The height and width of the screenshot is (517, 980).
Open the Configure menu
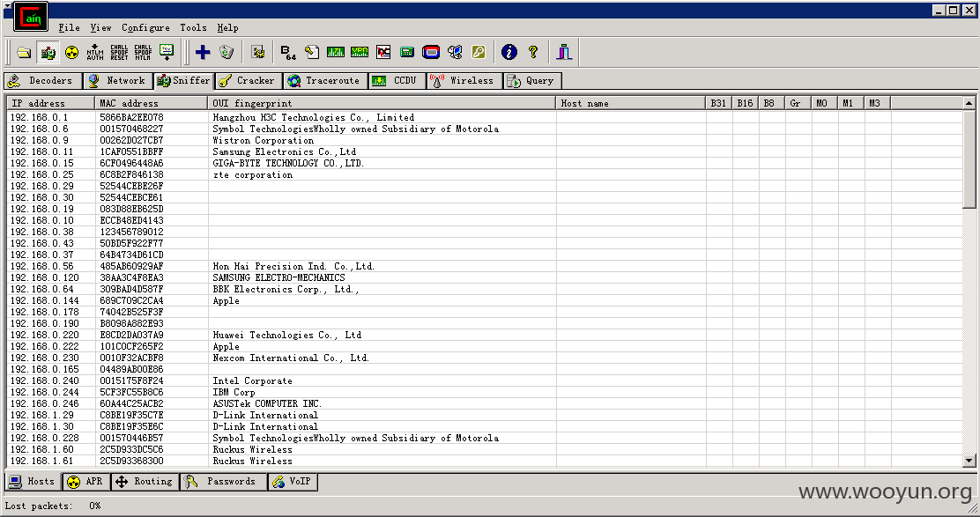pyautogui.click(x=145, y=27)
